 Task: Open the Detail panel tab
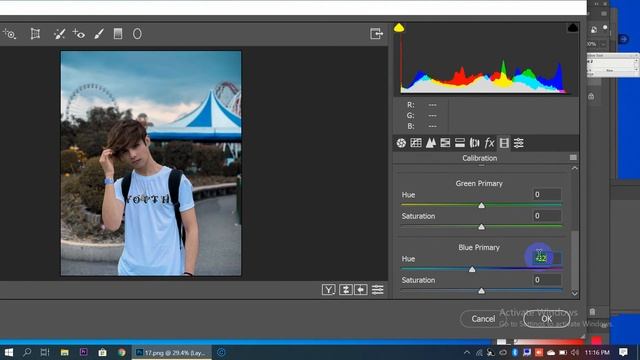(x=431, y=143)
